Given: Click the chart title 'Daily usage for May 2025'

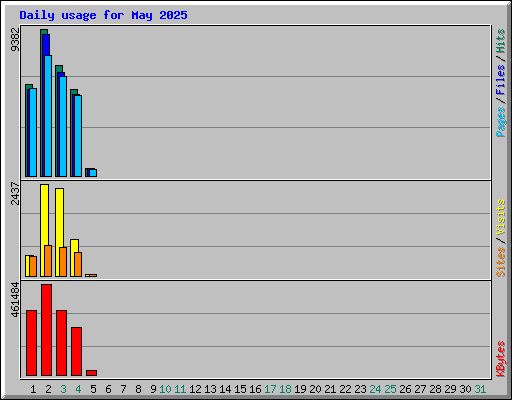Looking at the screenshot, I should click(x=103, y=15).
